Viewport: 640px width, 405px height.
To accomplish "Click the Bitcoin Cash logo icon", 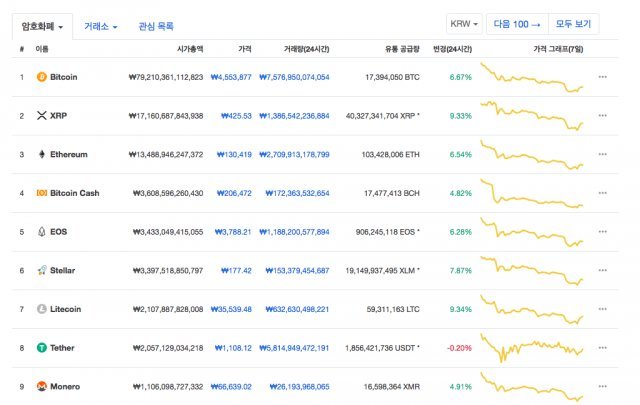I will click(41, 193).
